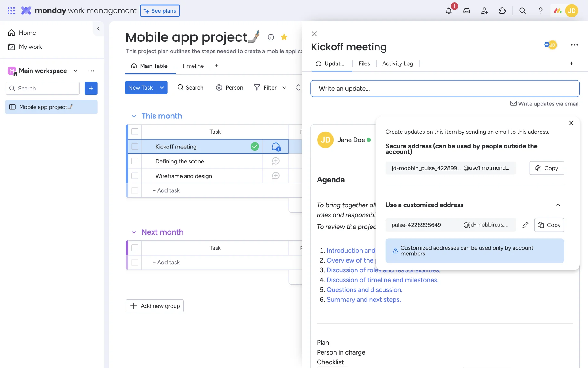Click the Add new group button
588x368 pixels.
tap(155, 306)
